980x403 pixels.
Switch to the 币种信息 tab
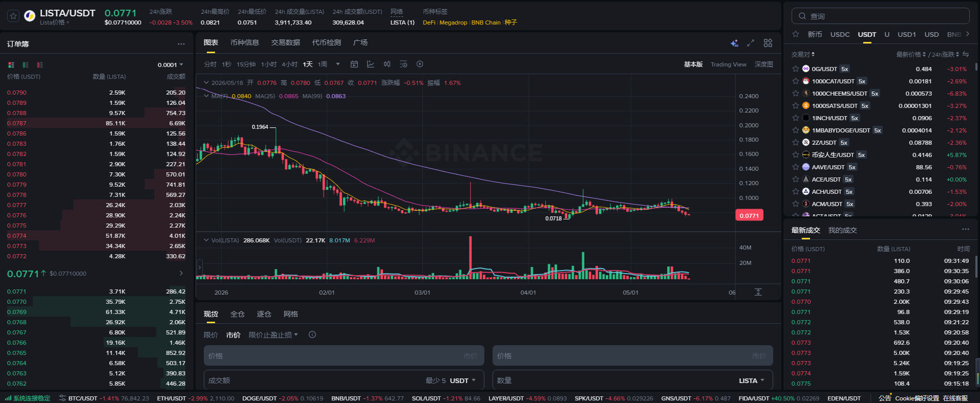tap(245, 42)
